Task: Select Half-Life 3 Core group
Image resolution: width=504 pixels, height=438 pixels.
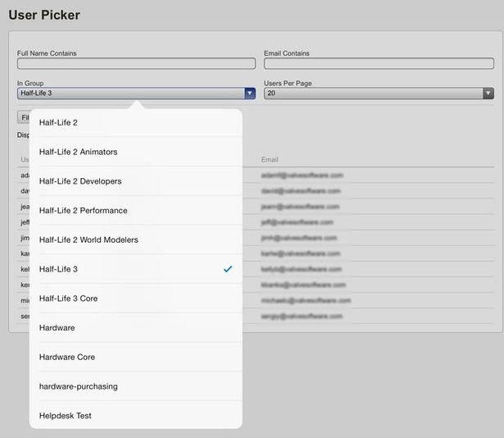Action: coord(136,299)
